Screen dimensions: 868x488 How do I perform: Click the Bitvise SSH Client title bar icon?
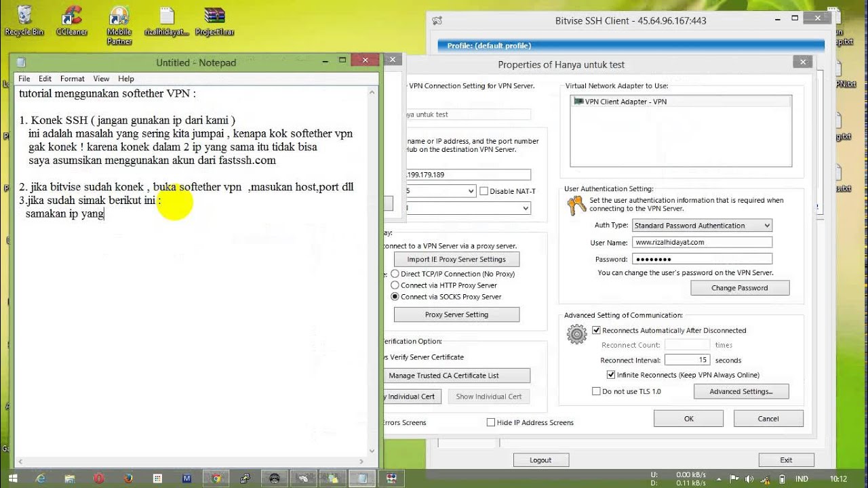(x=437, y=21)
